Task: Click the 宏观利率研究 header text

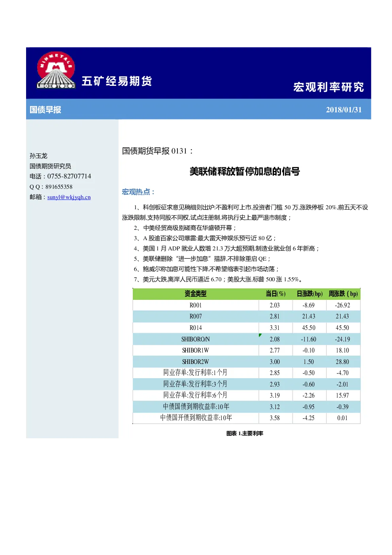Action: [328, 87]
